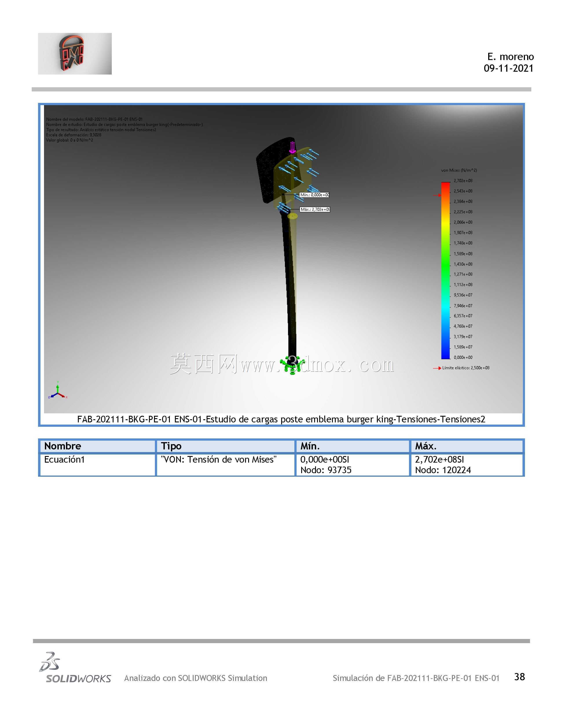Select the 2,702e+08SI table value

(x=440, y=460)
